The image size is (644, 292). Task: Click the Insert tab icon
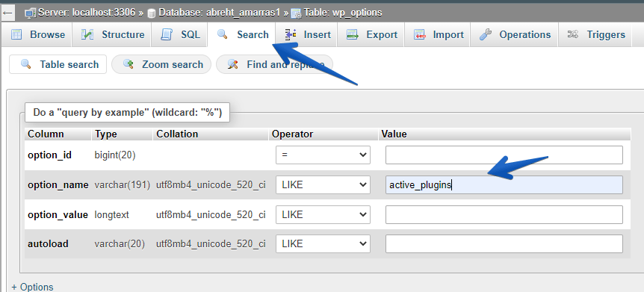pos(291,34)
